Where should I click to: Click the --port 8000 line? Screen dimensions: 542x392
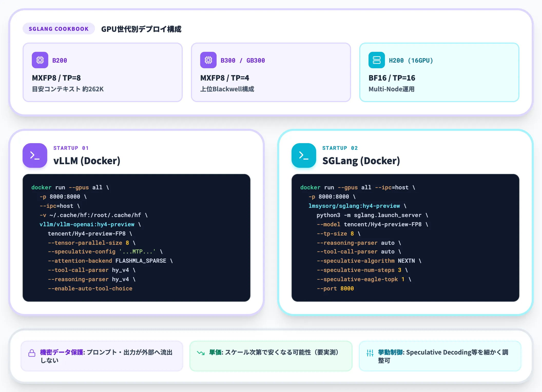point(335,288)
